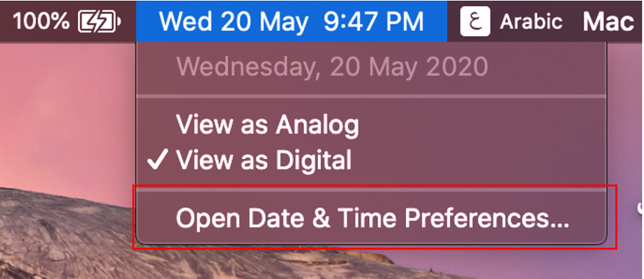Open the Arabic input source menu label

coord(531,22)
